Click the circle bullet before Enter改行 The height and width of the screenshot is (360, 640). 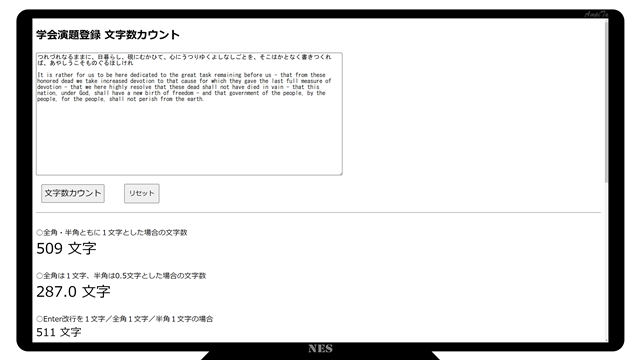40,319
